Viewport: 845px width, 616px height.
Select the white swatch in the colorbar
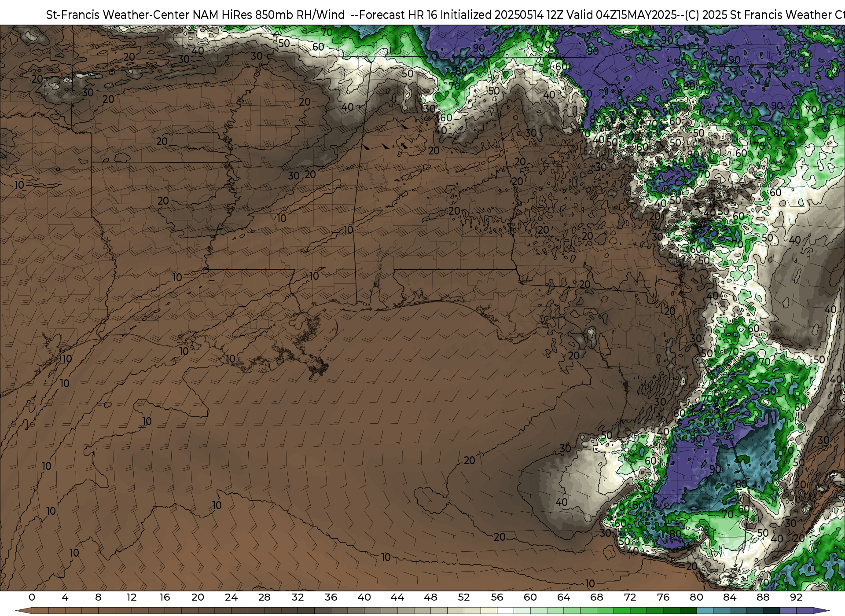point(505,611)
